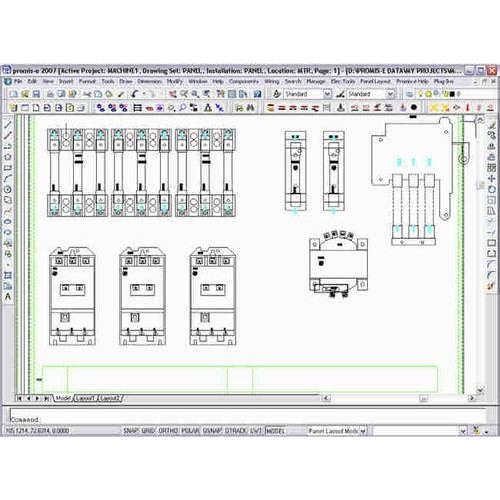Open the text style Standard dropdown

point(308,94)
